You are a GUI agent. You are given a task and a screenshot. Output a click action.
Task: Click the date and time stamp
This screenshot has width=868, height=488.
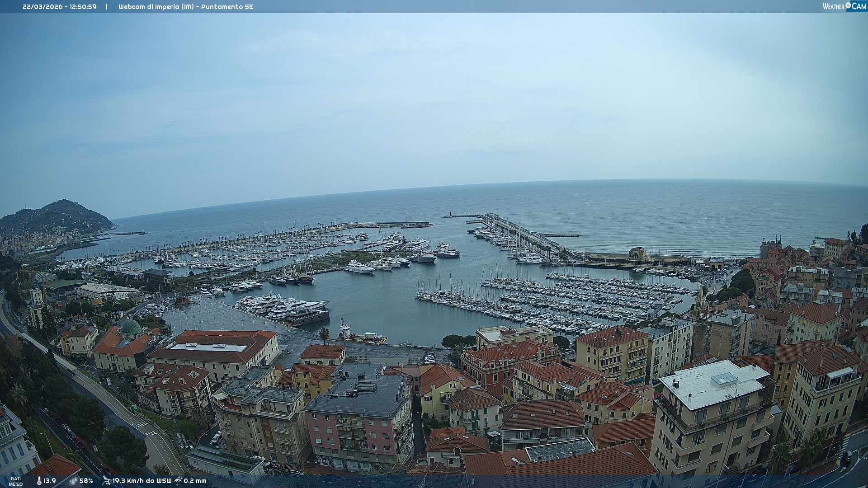tap(60, 7)
